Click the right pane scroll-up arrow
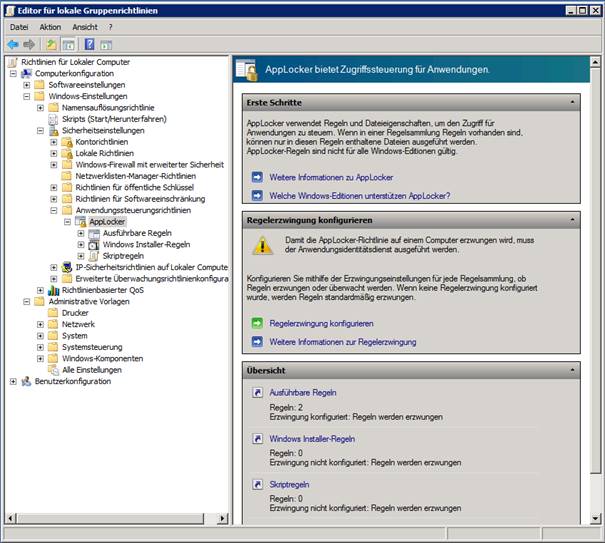 coord(596,62)
